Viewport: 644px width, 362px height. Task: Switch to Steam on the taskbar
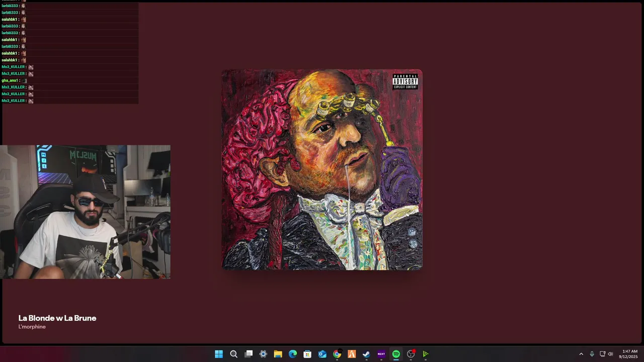click(x=366, y=354)
